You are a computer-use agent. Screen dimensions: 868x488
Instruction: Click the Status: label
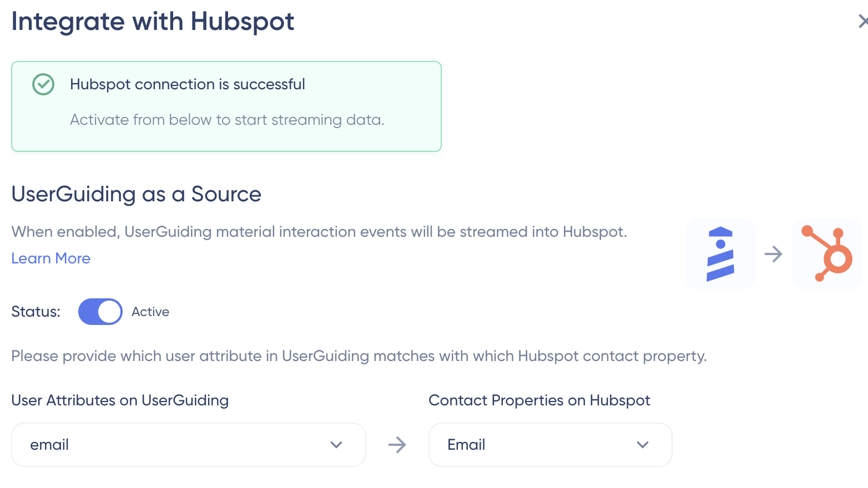pos(36,312)
